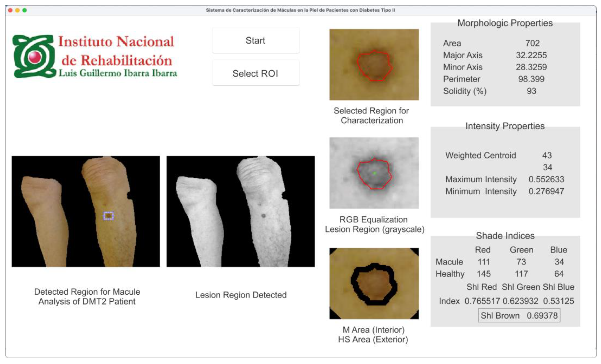Click the window title bar text
The width and height of the screenshot is (601, 364).
pos(300,10)
